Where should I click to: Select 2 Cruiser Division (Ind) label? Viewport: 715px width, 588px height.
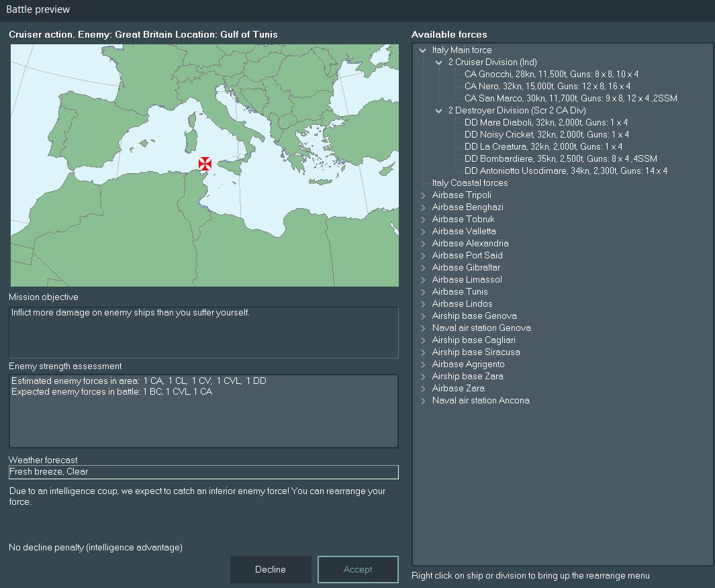pyautogui.click(x=493, y=62)
